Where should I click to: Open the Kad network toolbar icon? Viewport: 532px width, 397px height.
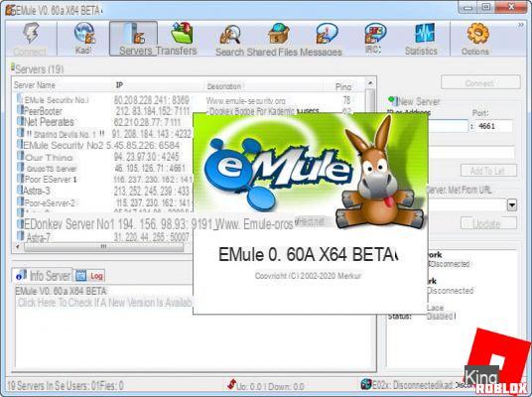[x=84, y=34]
